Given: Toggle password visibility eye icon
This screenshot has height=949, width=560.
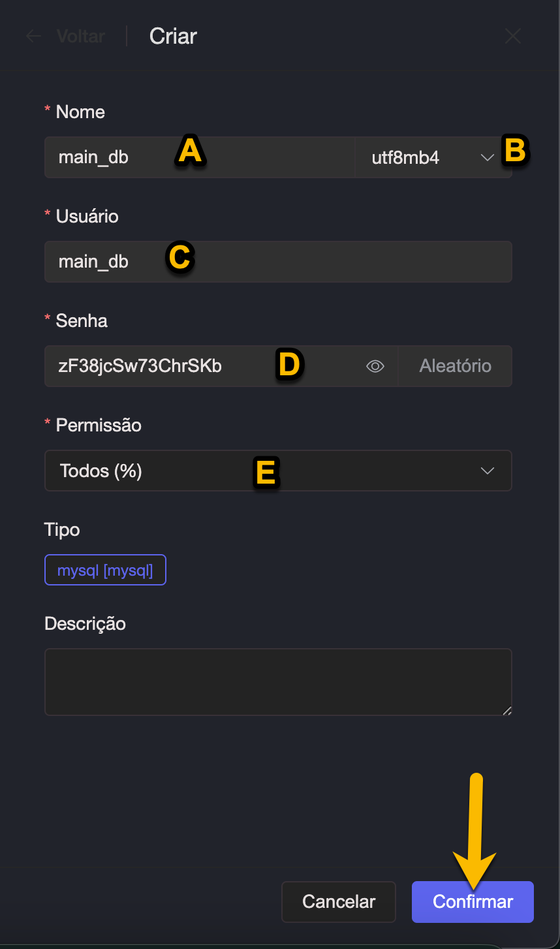Looking at the screenshot, I should (375, 366).
